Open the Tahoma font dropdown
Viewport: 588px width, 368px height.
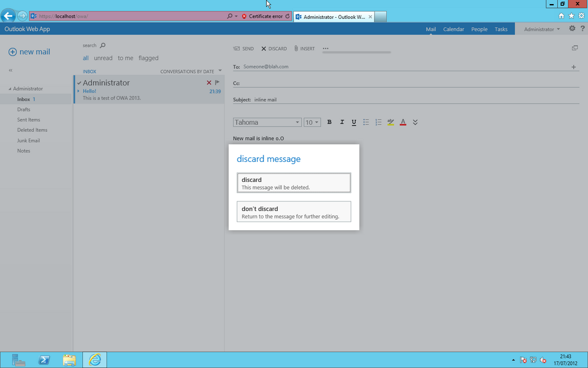tap(267, 122)
